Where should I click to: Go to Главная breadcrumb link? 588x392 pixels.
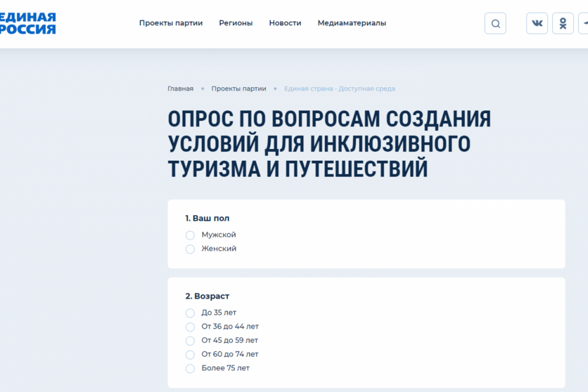click(x=180, y=89)
